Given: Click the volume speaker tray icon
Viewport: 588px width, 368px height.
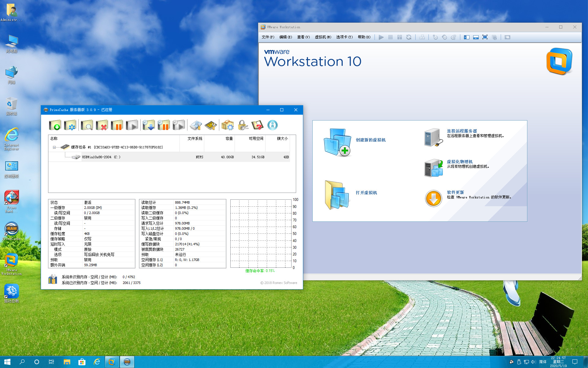Looking at the screenshot, I should pos(533,362).
